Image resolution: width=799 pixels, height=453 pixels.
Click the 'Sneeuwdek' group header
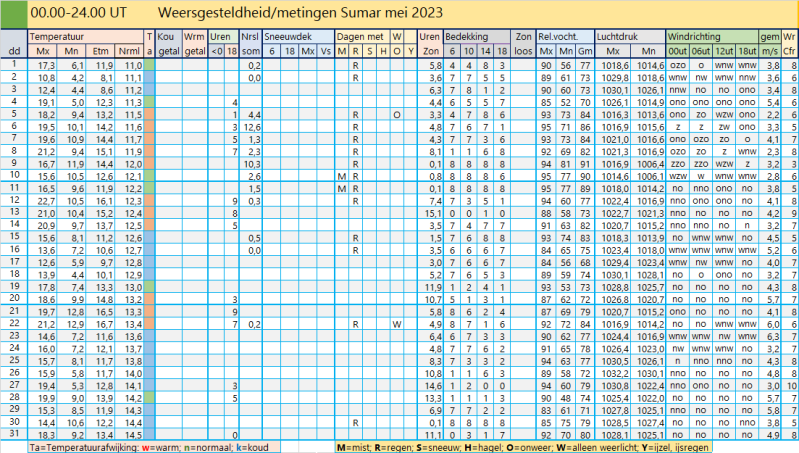[298, 37]
